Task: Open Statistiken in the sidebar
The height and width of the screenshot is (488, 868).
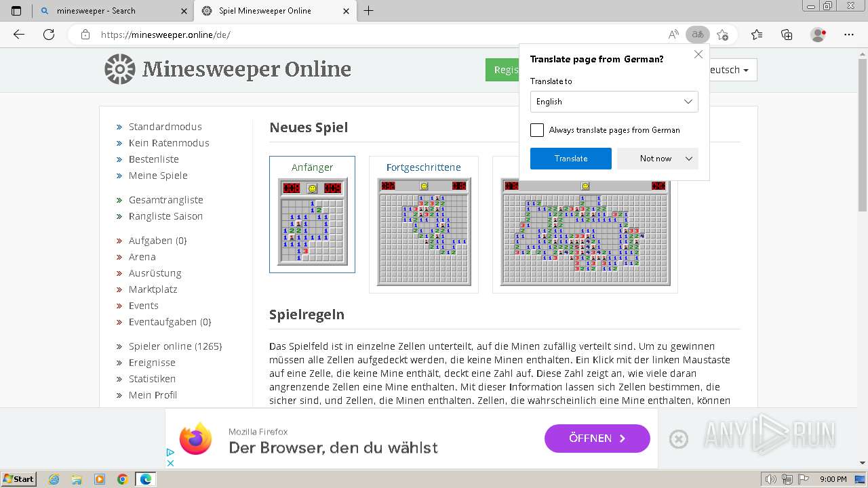Action: click(153, 379)
